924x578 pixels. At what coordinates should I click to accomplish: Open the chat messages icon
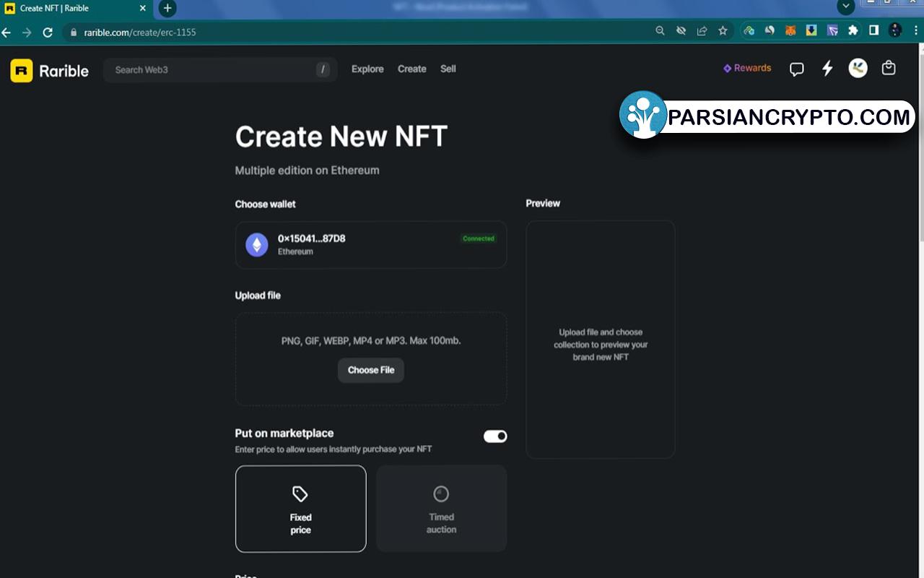pos(796,69)
